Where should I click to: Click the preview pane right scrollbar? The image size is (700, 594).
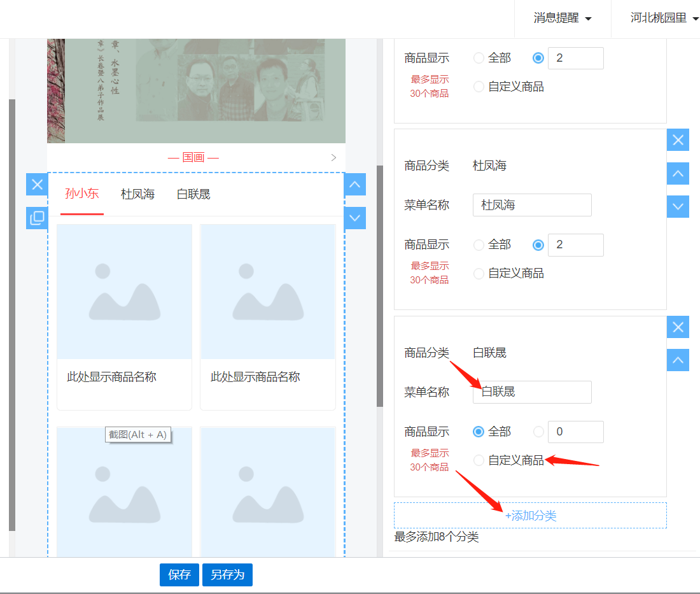[x=380, y=286]
